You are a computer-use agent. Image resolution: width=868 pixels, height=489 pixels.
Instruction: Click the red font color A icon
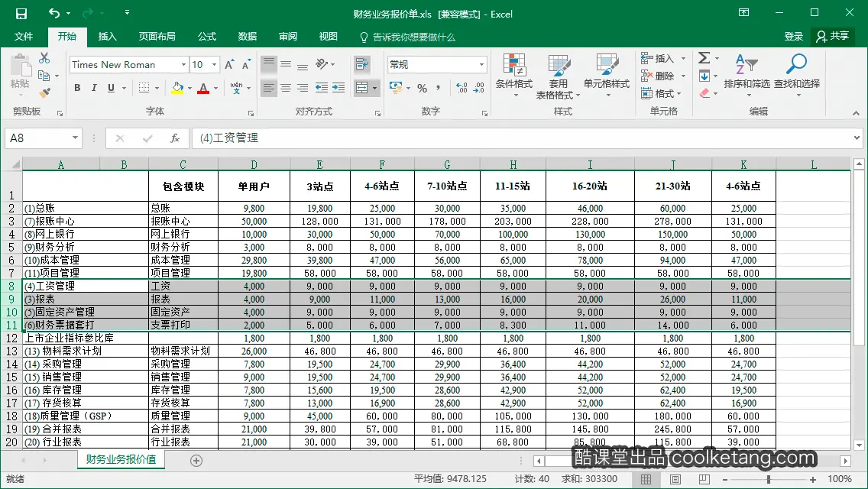coord(203,88)
